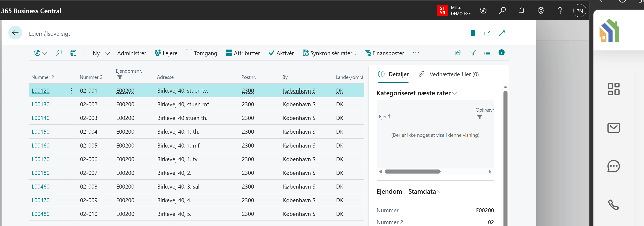Click the Opkrævr column filter funnel

(479, 117)
